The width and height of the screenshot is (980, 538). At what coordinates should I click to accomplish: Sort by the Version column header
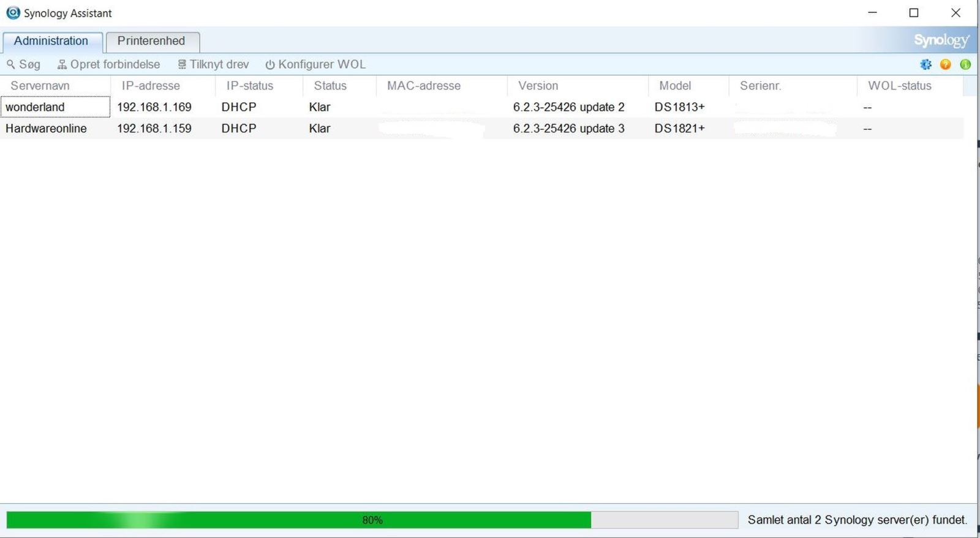click(578, 86)
